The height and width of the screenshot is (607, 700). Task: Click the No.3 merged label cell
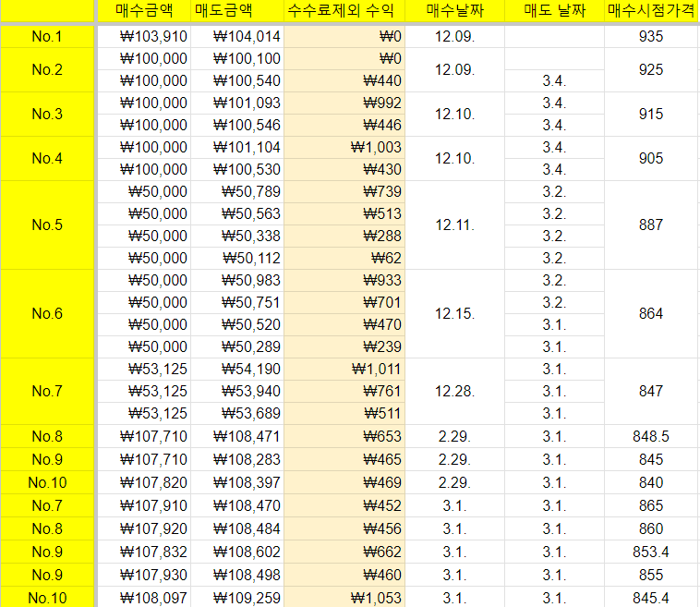[x=47, y=114]
